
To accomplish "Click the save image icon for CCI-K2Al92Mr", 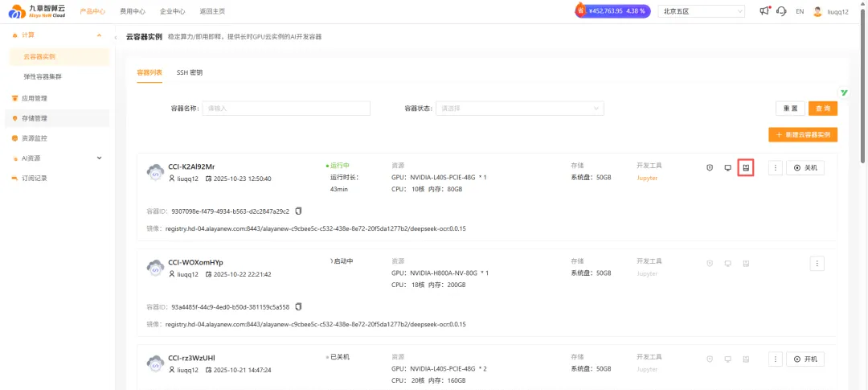I will point(746,168).
